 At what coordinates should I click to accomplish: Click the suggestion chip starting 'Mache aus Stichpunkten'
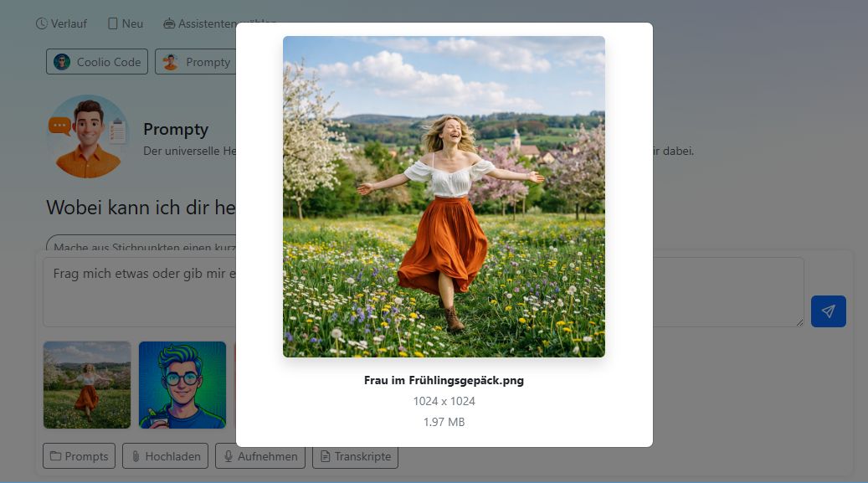142,247
